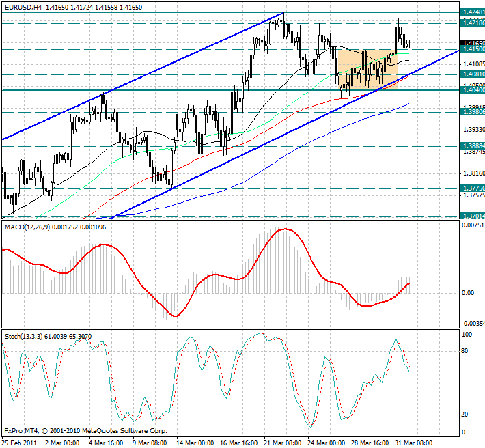Click the 1.37014 price level label
This screenshot has height=448, width=485.
tap(473, 216)
